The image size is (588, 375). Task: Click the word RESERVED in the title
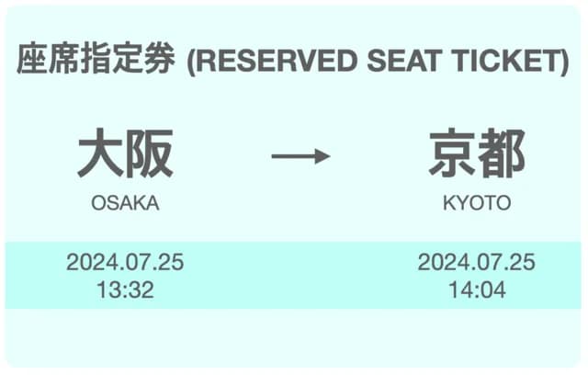274,61
